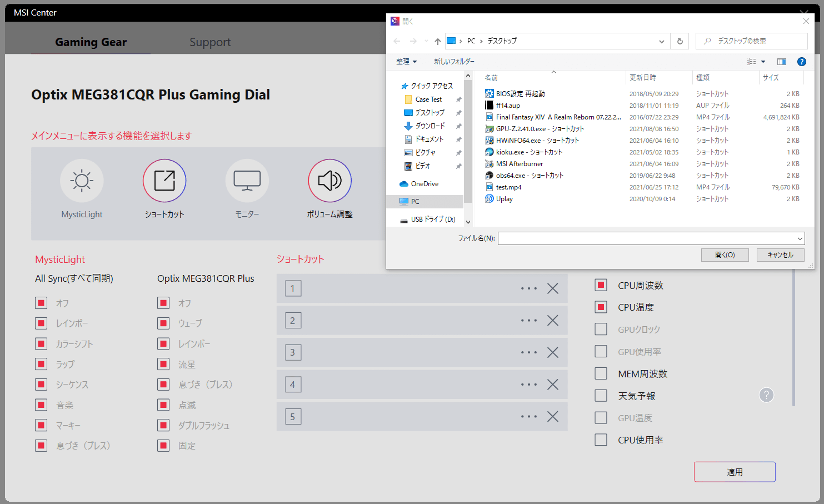Click the 開く(O) button
The height and width of the screenshot is (504, 824).
[725, 255]
